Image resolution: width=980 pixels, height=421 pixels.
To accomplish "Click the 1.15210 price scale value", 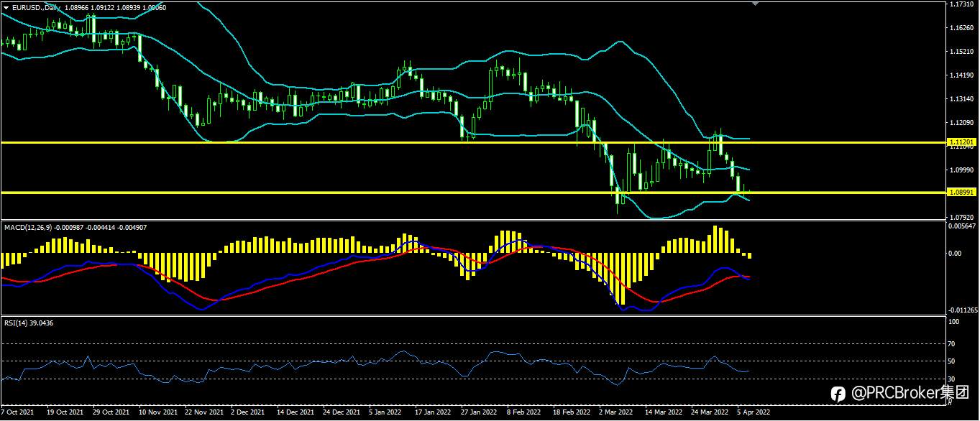I will point(962,52).
